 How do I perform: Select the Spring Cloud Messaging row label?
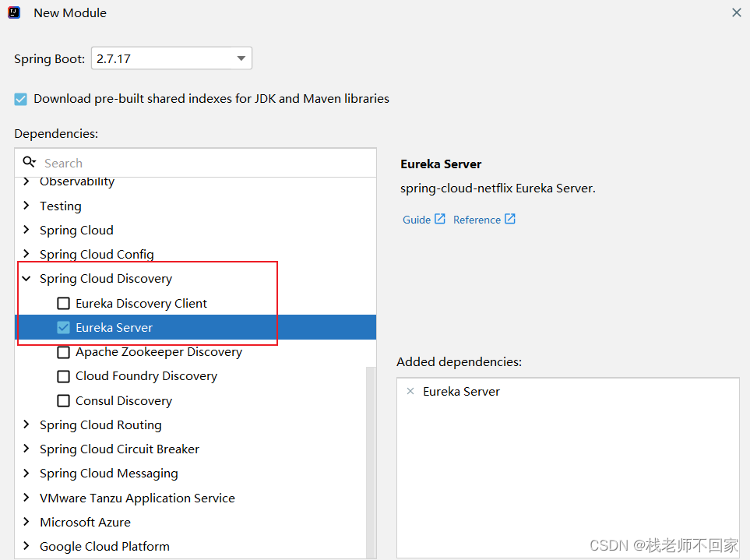coord(108,474)
